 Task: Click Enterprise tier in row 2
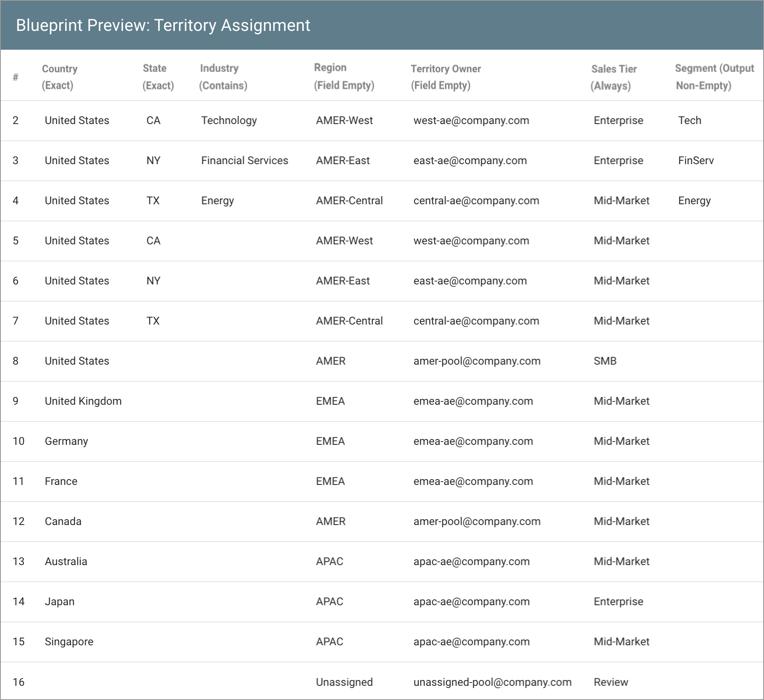618,120
